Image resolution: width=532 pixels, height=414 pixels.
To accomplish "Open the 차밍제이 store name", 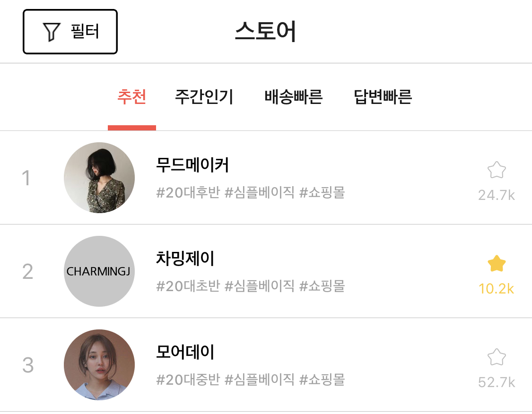I will (185, 259).
